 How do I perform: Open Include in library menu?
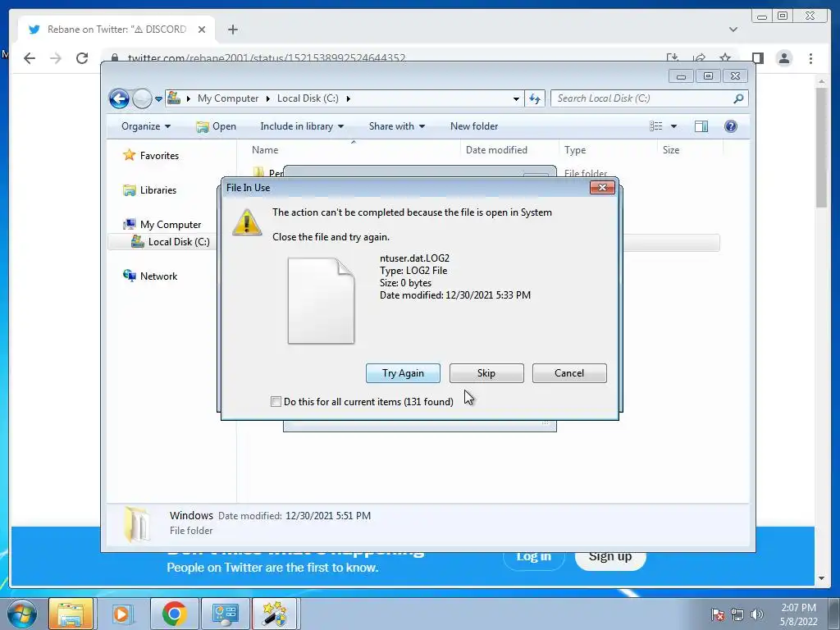302,126
